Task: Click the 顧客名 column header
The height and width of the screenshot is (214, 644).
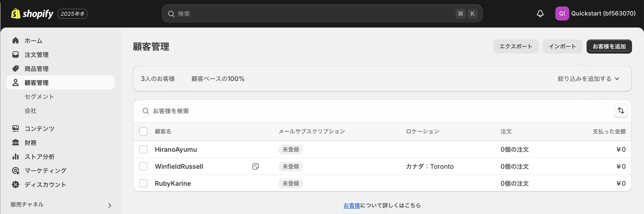Action: pyautogui.click(x=163, y=131)
